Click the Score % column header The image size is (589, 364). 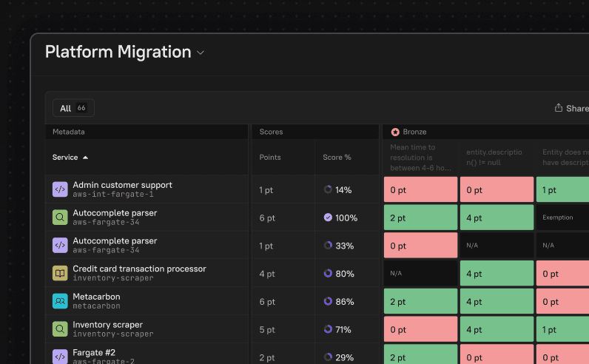(x=337, y=158)
